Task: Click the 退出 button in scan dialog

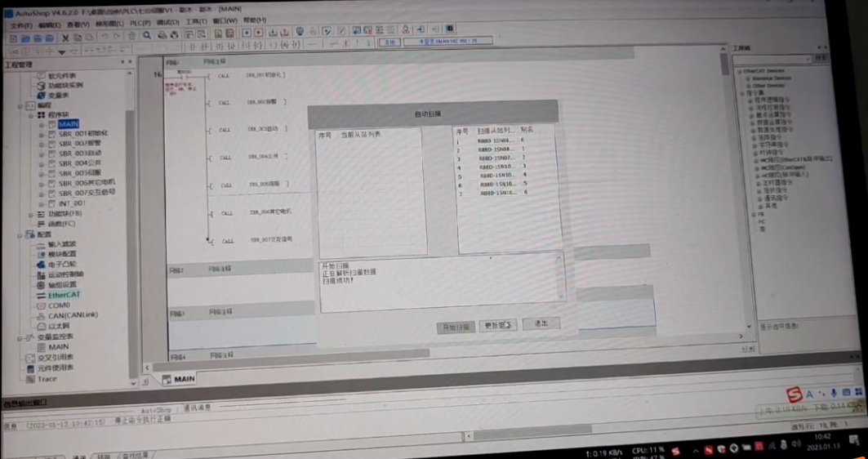Action: 541,323
